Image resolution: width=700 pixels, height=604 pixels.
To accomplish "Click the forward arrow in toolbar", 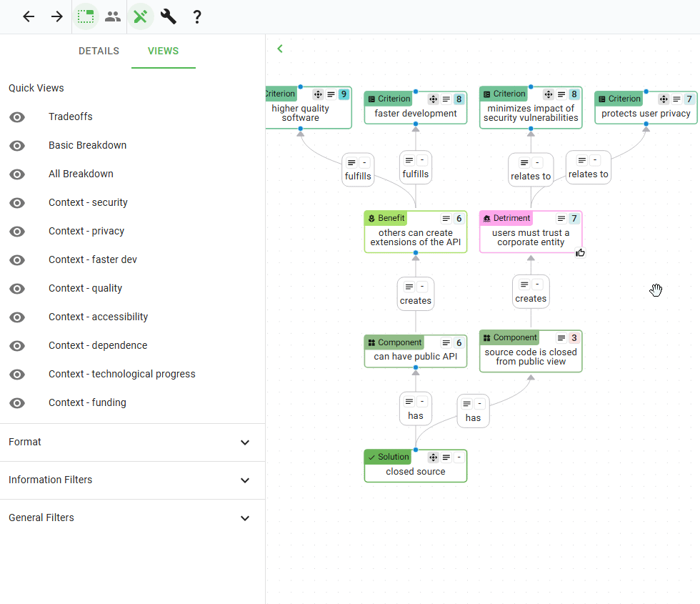I will coord(56,17).
